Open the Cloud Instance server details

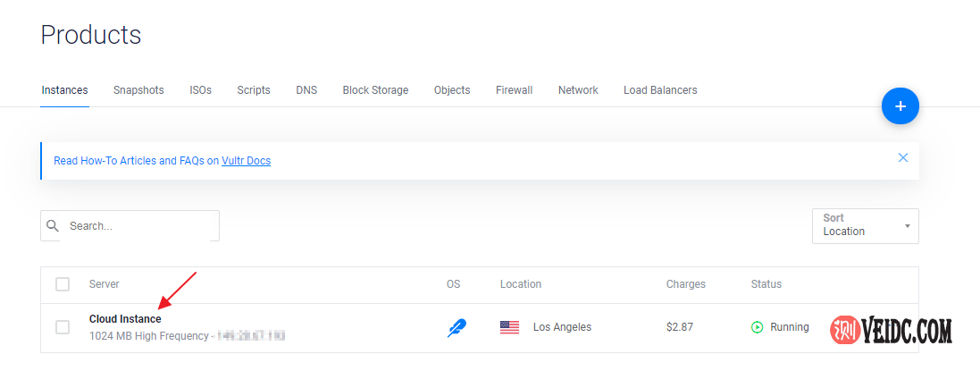(x=125, y=319)
